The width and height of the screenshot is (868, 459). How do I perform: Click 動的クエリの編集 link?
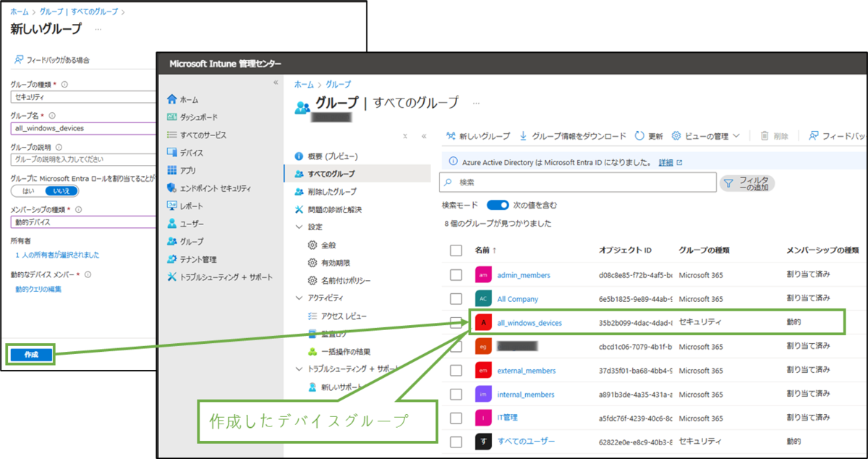38,289
